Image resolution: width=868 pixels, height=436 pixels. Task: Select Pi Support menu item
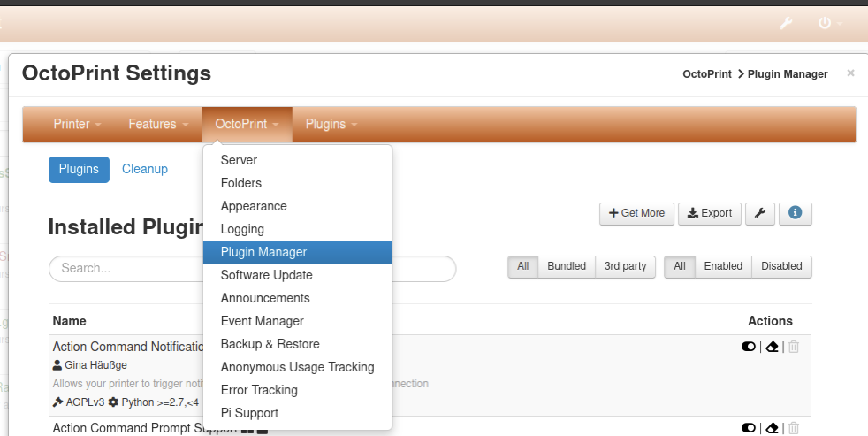[x=298, y=413]
